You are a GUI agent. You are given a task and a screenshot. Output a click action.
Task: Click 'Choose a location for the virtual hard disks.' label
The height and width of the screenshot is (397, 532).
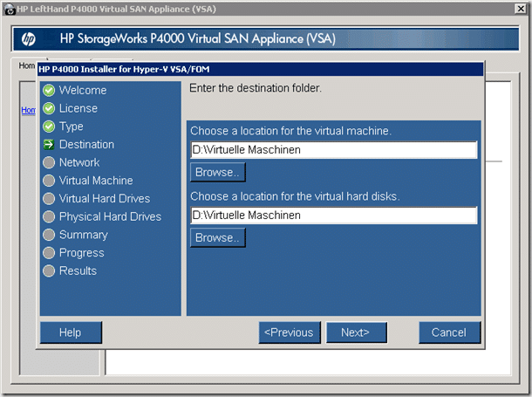(x=295, y=196)
